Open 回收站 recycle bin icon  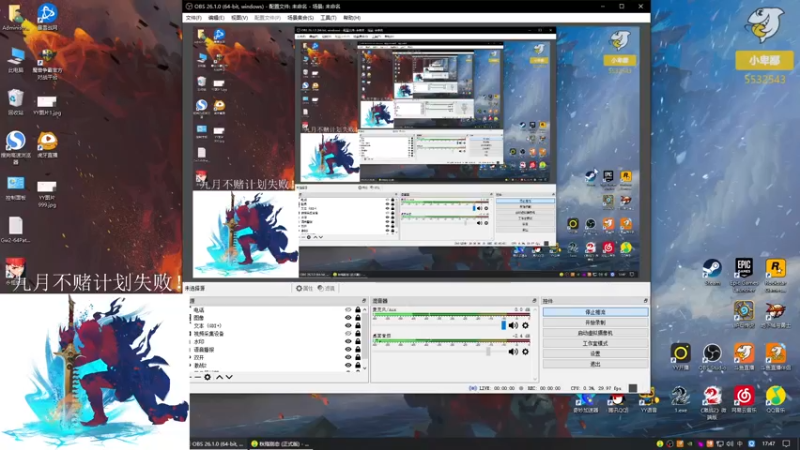[x=15, y=102]
